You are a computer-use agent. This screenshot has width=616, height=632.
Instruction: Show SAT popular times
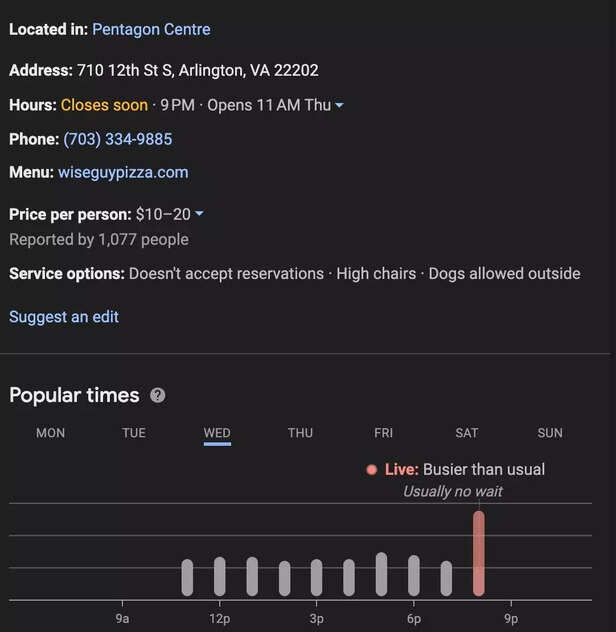[467, 433]
